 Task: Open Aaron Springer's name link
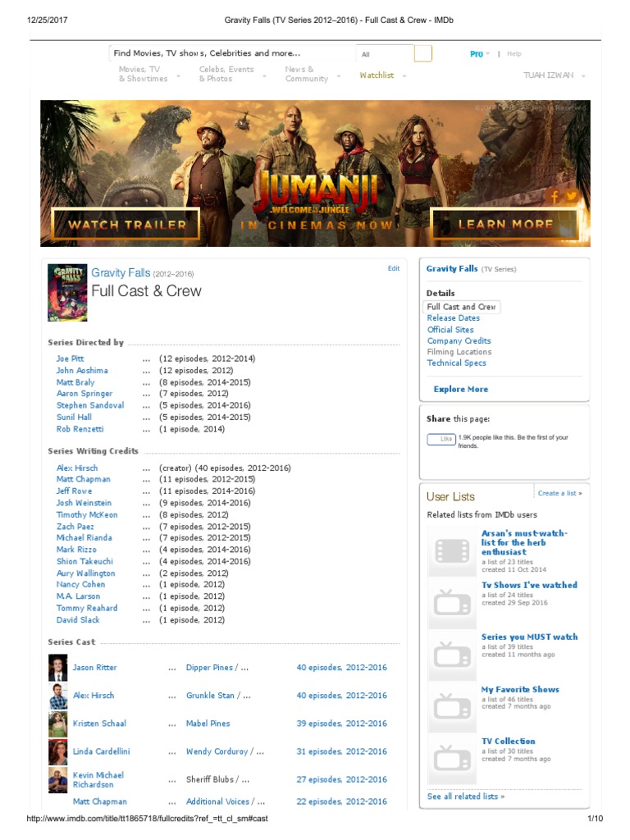pyautogui.click(x=84, y=393)
